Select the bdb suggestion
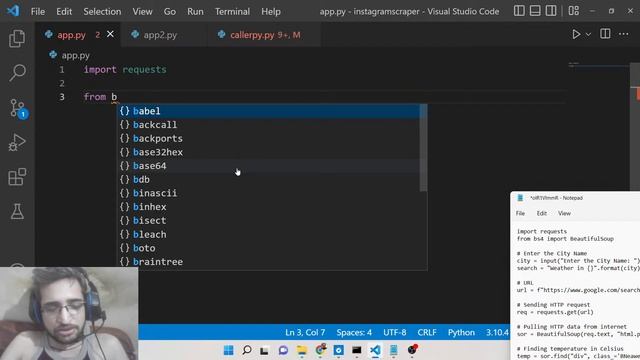The width and height of the screenshot is (640, 360). (269, 180)
